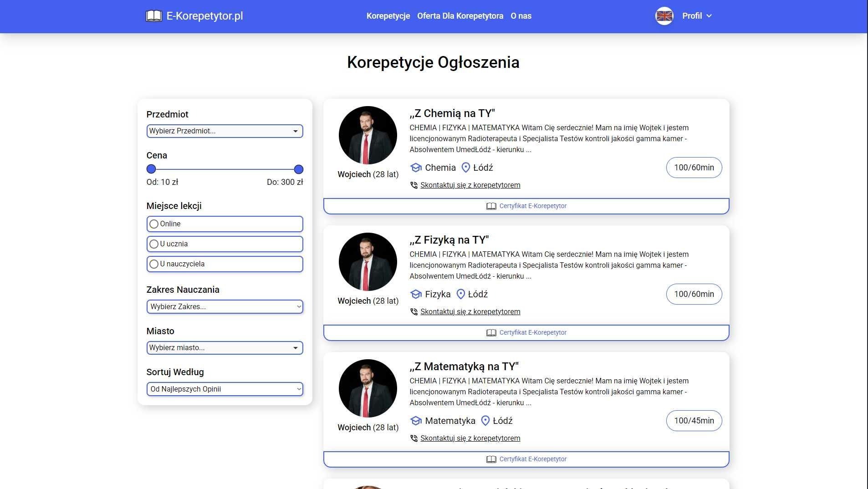Click the Certyfikat E-Korepetytor bar under Fizyka
Screen dimensions: 868x489
526,333
